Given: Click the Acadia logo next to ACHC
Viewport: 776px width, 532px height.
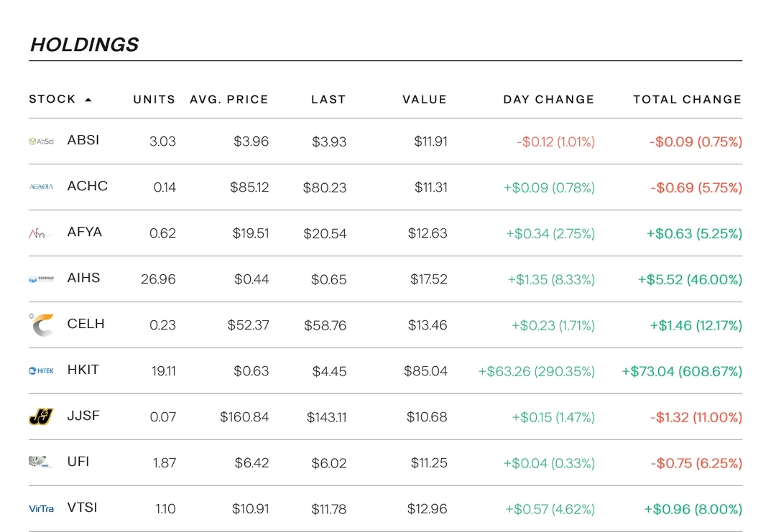Looking at the screenshot, I should click(41, 187).
